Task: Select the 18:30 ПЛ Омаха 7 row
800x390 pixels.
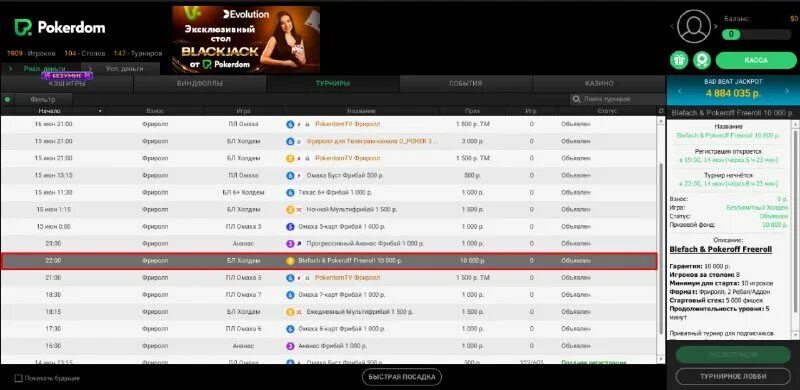Action: [329, 295]
